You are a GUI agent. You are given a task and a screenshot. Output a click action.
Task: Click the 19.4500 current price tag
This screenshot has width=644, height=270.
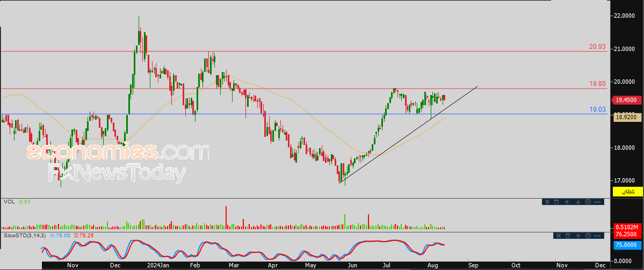point(626,100)
